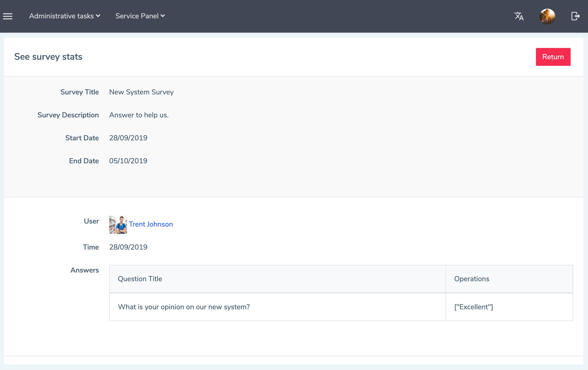588x370 pixels.
Task: Click Trent Johnson's photo thumbnail
Action: (118, 225)
